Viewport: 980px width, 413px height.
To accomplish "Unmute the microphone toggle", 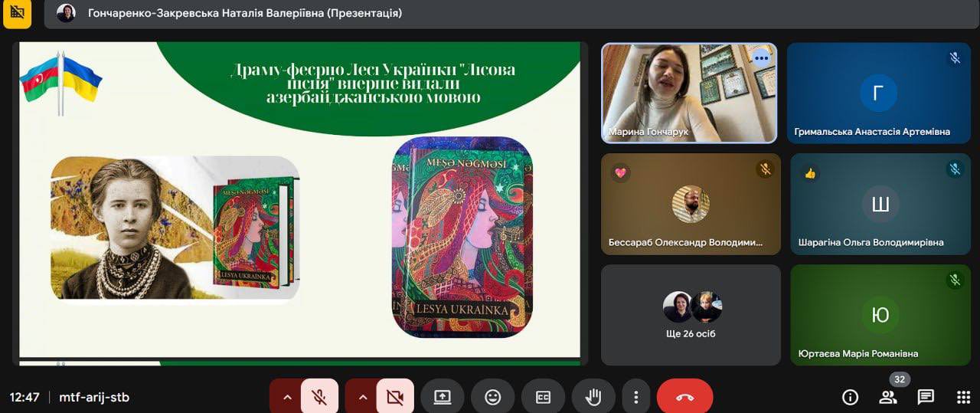I will click(x=319, y=397).
